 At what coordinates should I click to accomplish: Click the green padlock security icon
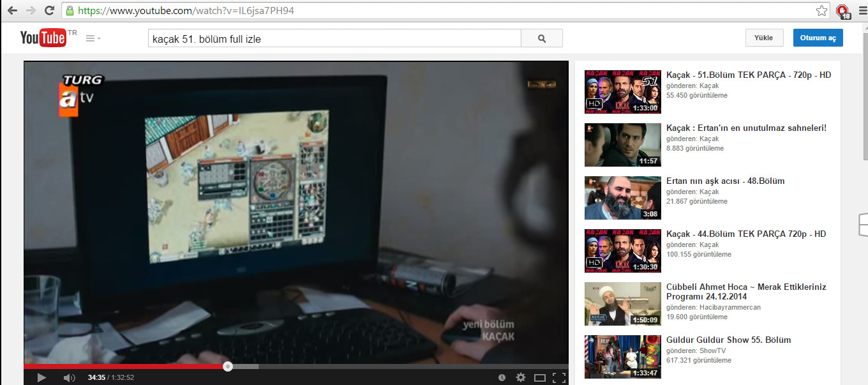pos(70,11)
